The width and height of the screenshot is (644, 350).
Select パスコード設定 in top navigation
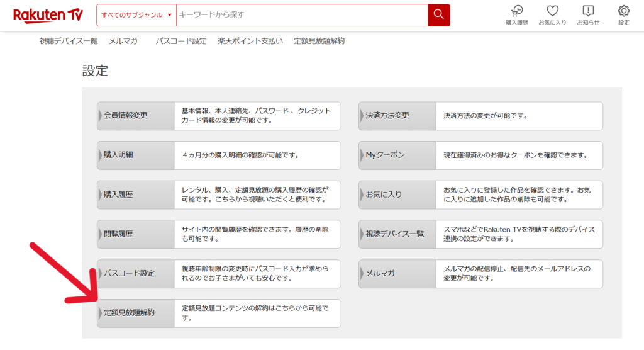coord(181,42)
